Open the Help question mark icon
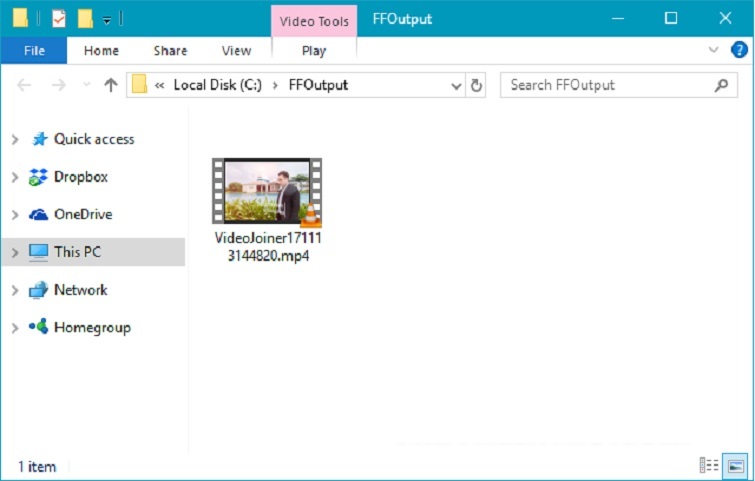The image size is (755, 481). pos(739,50)
